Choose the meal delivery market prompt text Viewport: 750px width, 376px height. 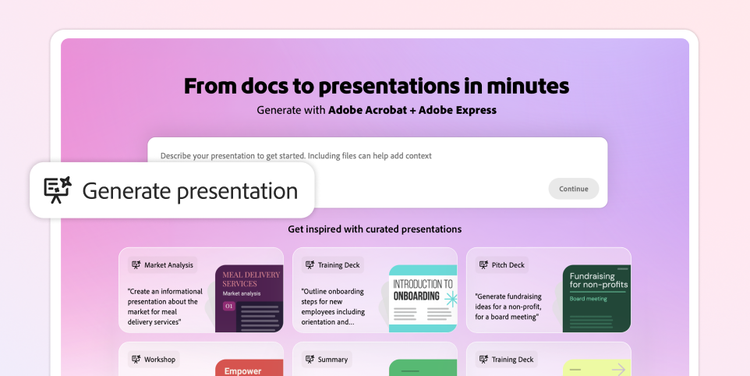[x=165, y=307]
